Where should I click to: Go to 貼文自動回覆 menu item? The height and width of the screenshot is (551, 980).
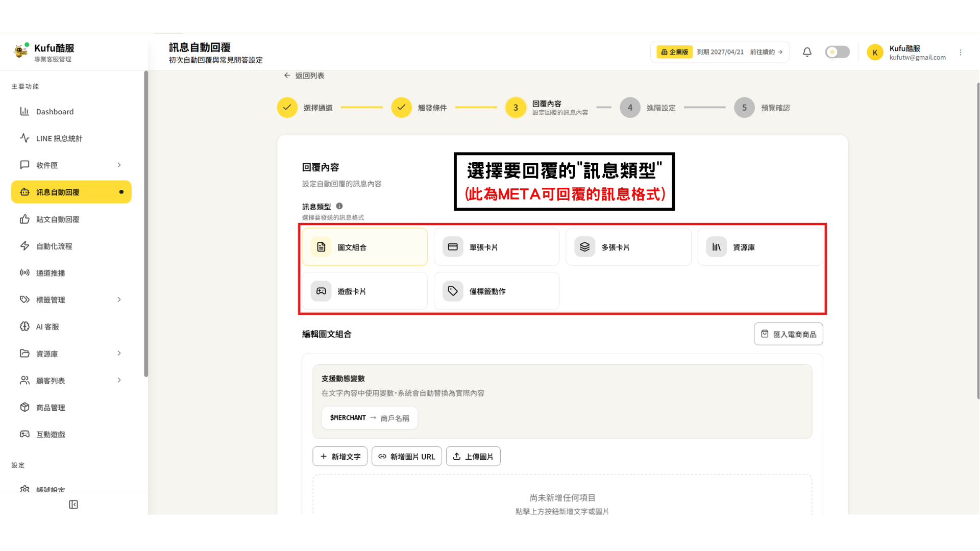(71, 219)
